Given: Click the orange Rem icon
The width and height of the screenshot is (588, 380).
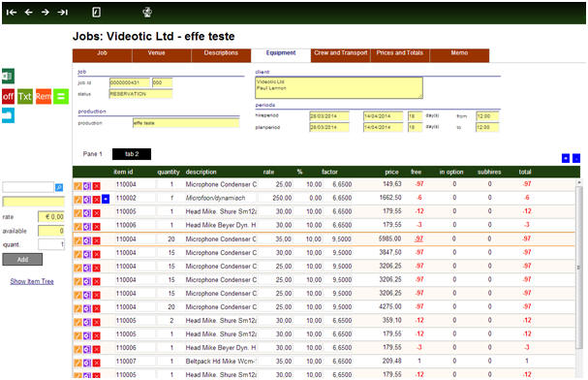Looking at the screenshot, I should coord(44,97).
